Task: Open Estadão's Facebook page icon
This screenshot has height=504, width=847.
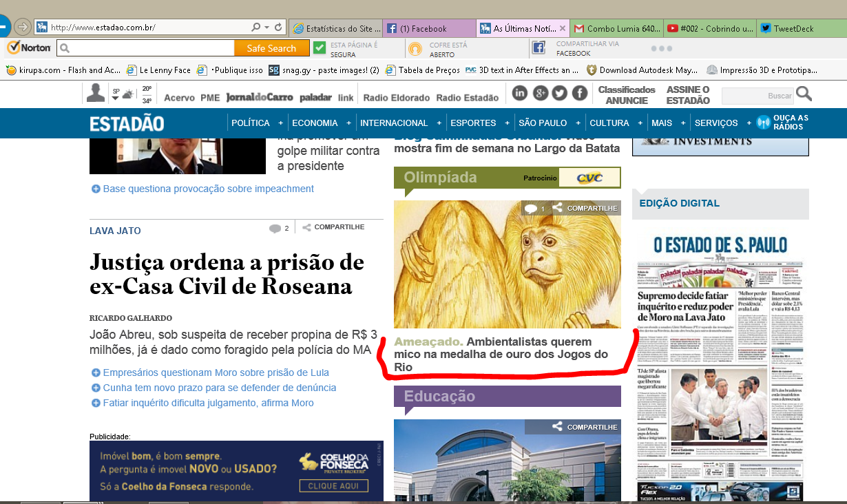Action: pyautogui.click(x=580, y=94)
